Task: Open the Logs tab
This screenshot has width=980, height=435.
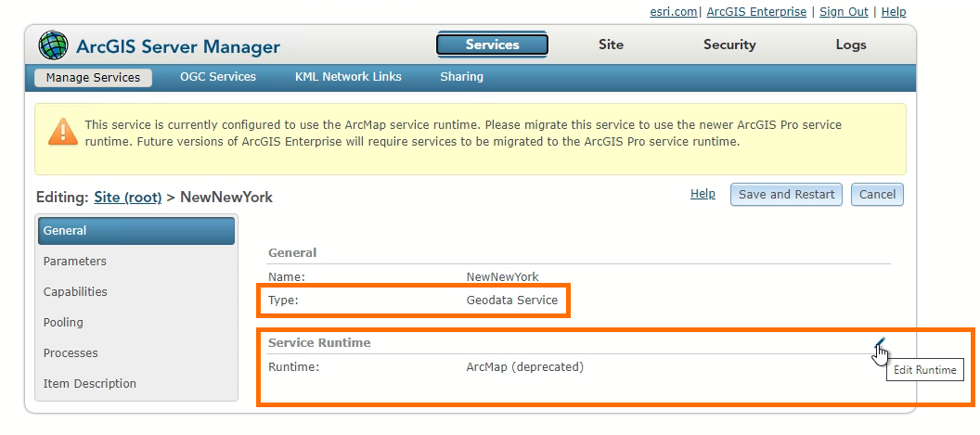Action: point(850,45)
